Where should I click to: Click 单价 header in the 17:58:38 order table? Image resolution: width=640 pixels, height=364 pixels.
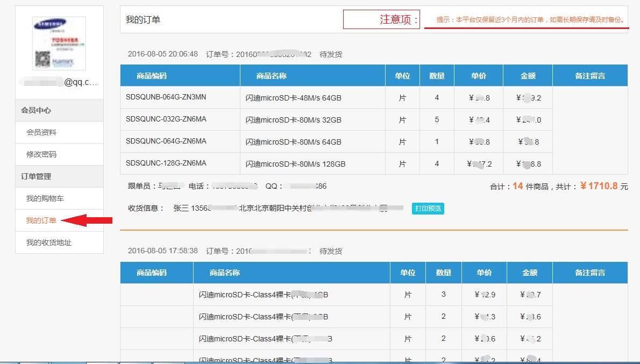[485, 273]
